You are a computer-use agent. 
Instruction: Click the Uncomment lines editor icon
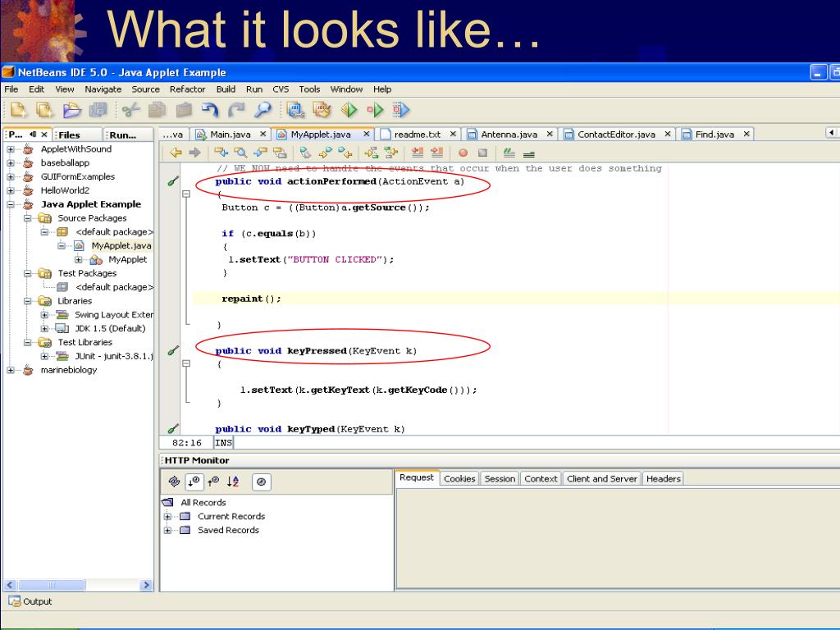tap(529, 154)
